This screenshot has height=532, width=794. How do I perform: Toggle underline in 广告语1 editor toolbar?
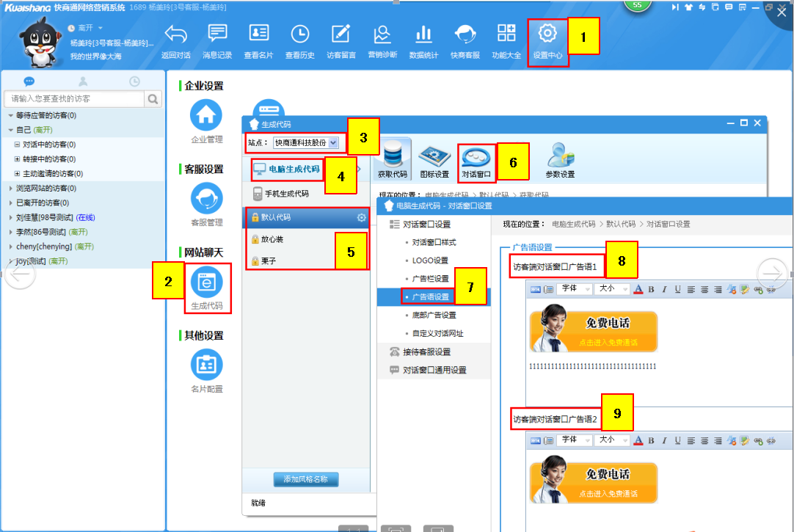pos(677,290)
